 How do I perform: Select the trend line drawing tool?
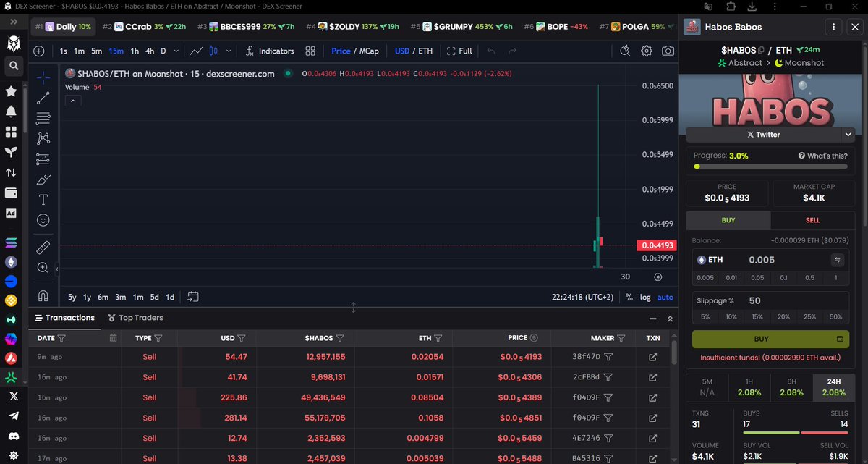[x=43, y=98]
